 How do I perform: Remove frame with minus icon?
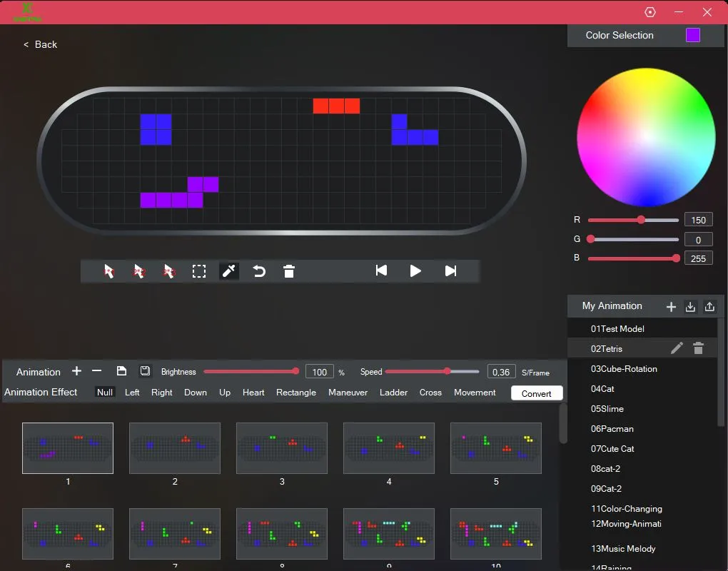pos(96,371)
